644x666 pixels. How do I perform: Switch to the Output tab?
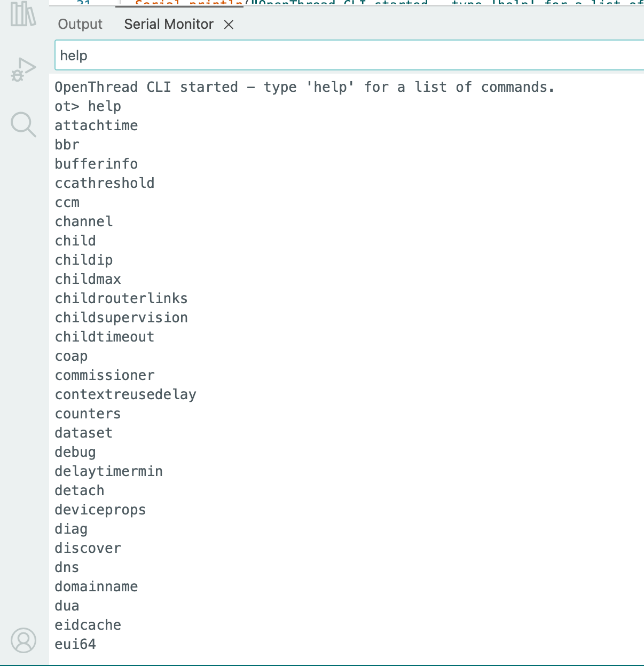(80, 25)
